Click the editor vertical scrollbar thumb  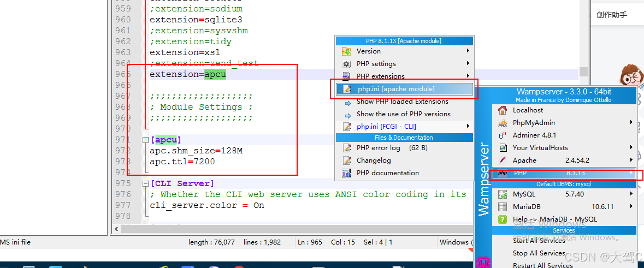click(583, 72)
